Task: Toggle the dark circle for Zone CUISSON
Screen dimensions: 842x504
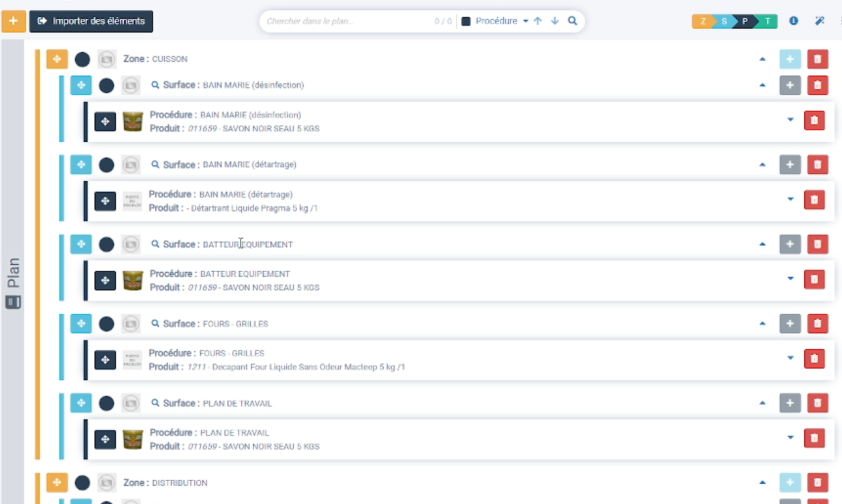Action: click(82, 59)
